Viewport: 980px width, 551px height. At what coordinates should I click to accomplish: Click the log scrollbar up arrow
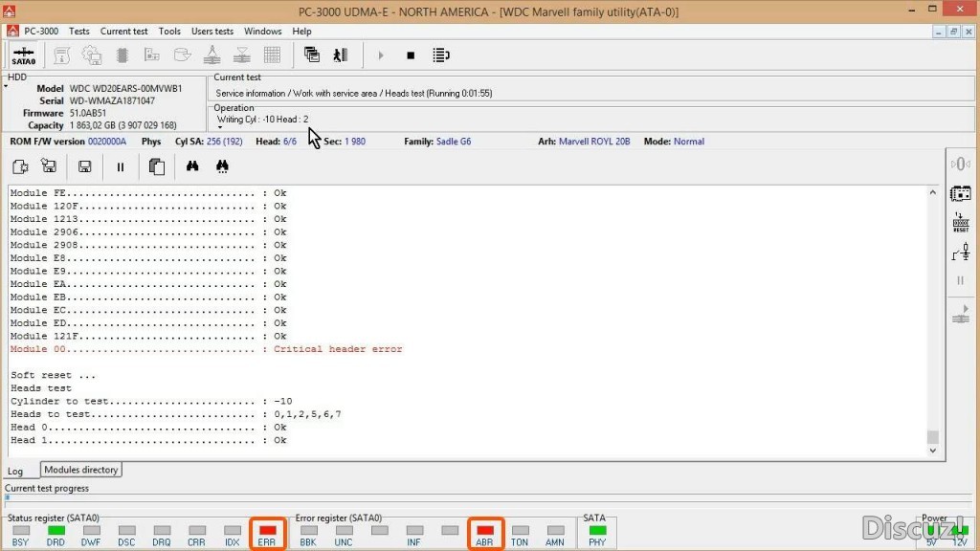click(x=932, y=192)
